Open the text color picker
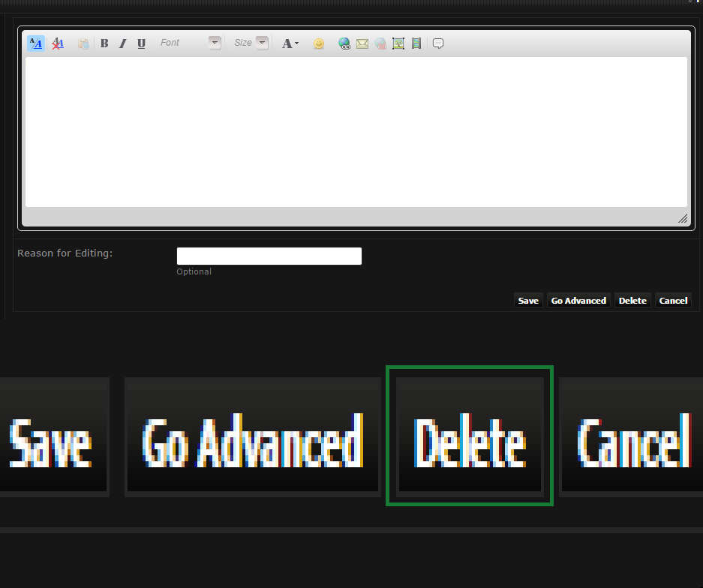This screenshot has width=703, height=588. [290, 43]
